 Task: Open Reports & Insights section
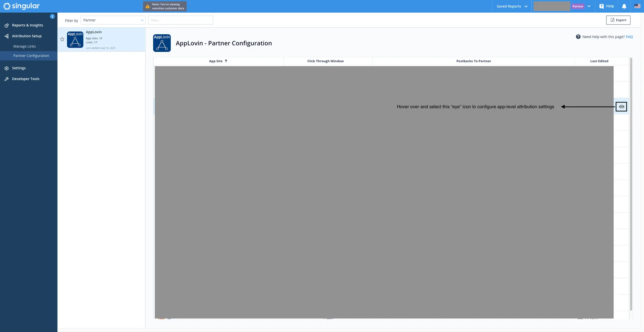pos(27,25)
